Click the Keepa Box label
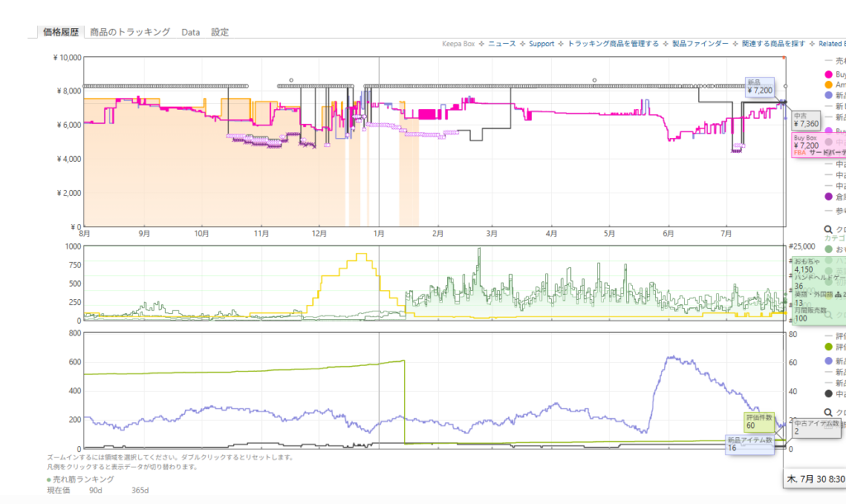 [x=459, y=44]
